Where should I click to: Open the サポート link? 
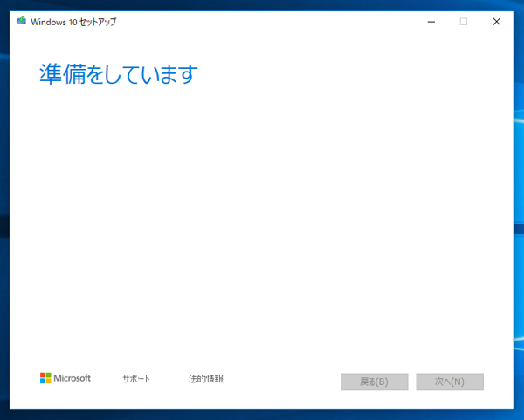[136, 379]
